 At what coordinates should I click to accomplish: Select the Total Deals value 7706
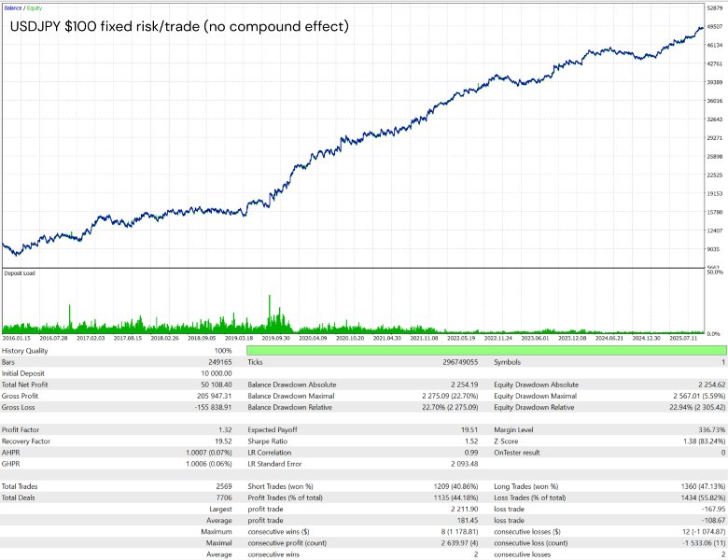[224, 497]
